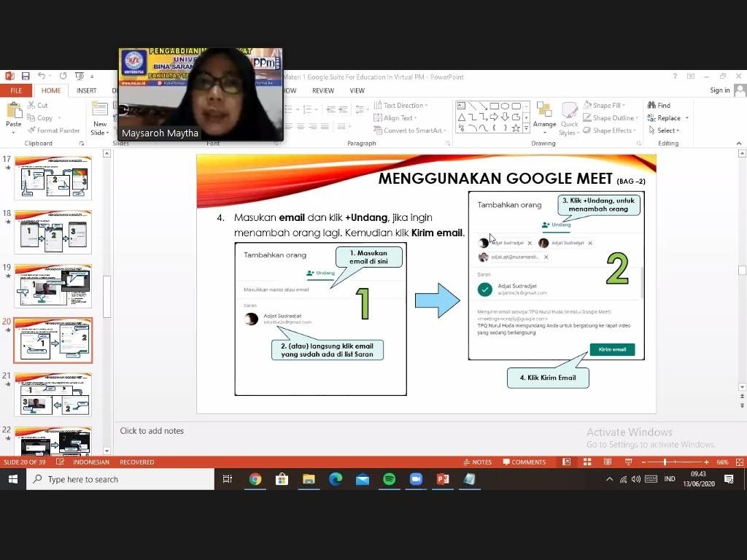Toggle justify text alignment
This screenshot has width=747, height=560.
pyautogui.click(x=325, y=127)
